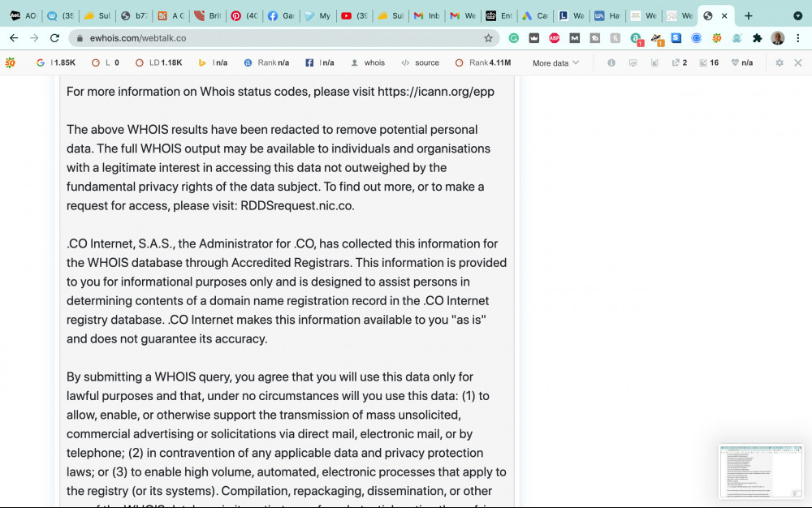Viewport: 812px width, 508px height.
Task: Switch to the b77 tab
Action: [135, 16]
